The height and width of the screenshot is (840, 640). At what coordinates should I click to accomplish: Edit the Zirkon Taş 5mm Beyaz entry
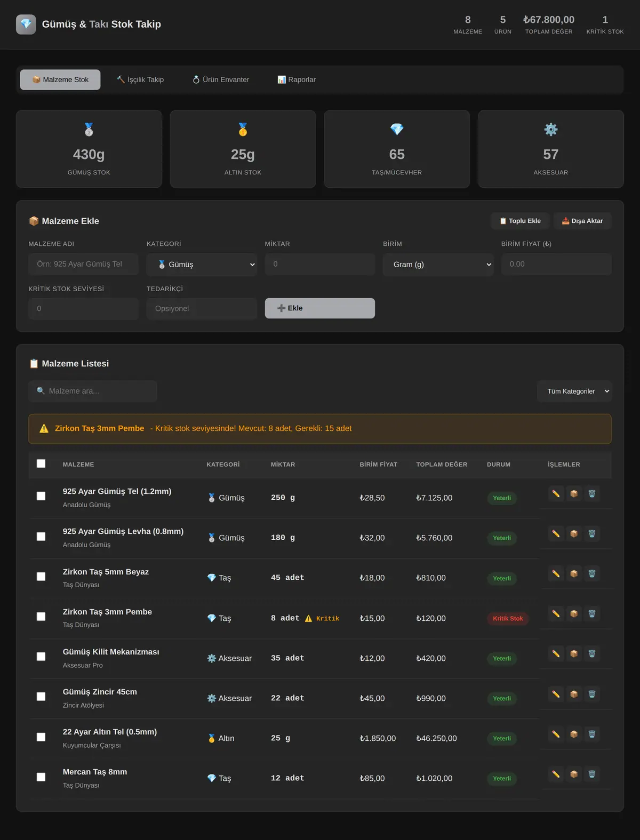tap(556, 574)
